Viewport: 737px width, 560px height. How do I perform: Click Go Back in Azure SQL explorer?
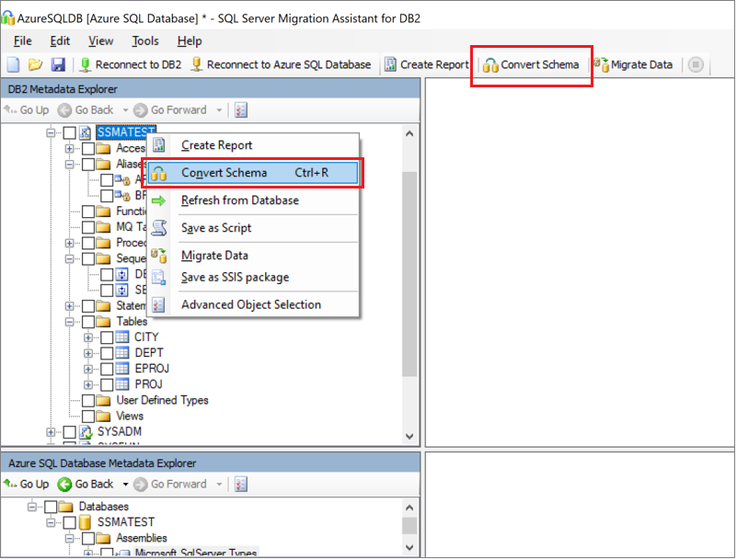point(87,484)
